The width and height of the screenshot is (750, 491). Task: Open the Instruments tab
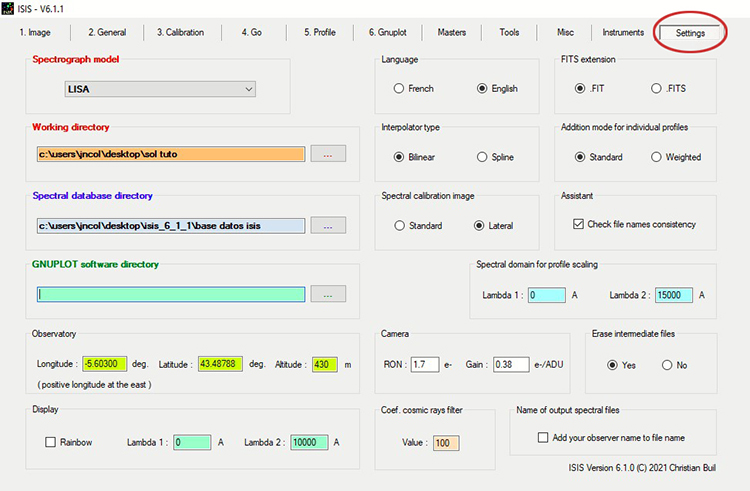[x=623, y=33]
